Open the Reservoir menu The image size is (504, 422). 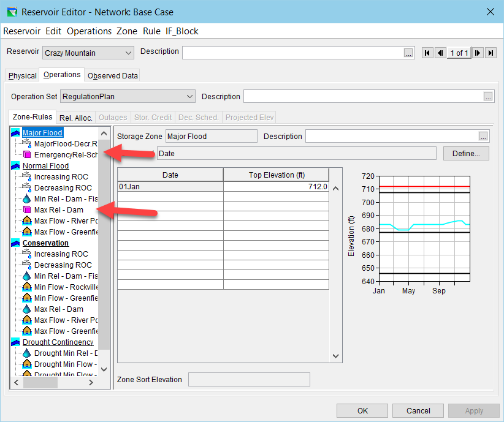pyautogui.click(x=22, y=31)
